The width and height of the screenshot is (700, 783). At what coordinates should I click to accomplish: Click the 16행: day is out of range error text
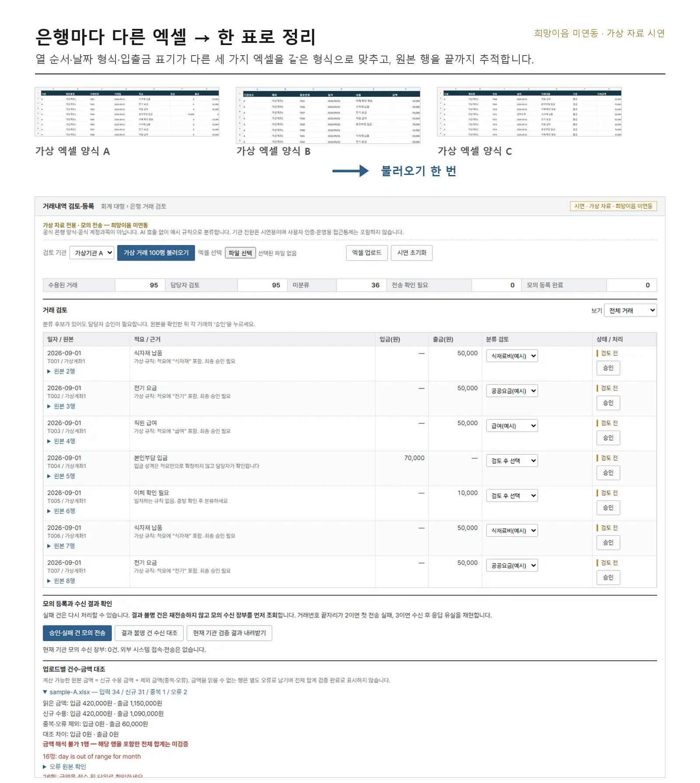92,756
